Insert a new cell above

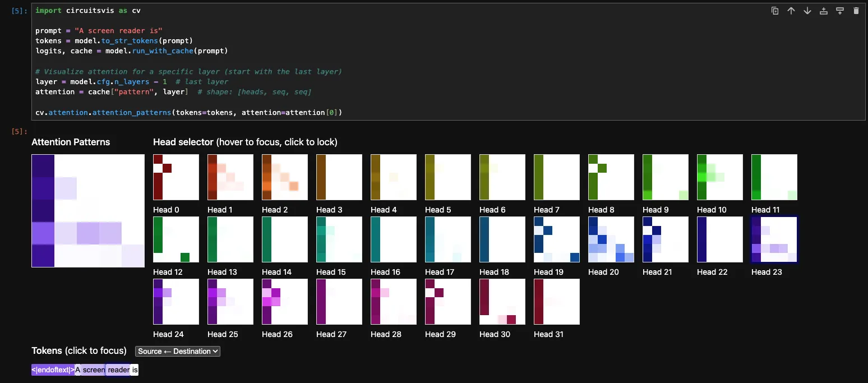[824, 11]
